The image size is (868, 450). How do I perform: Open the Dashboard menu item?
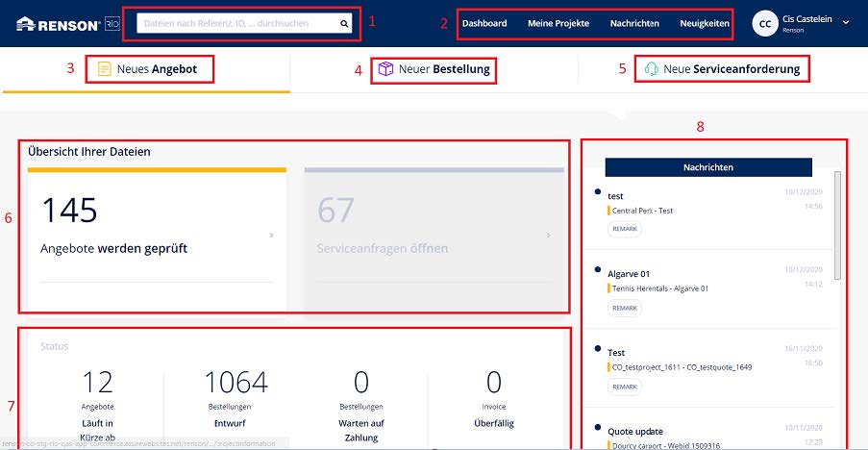coord(484,23)
